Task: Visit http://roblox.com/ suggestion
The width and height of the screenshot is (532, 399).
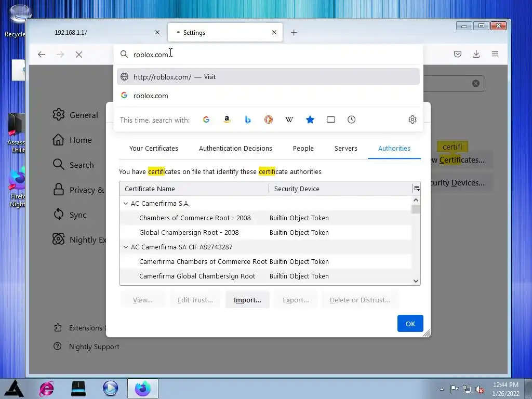Action: [268, 77]
